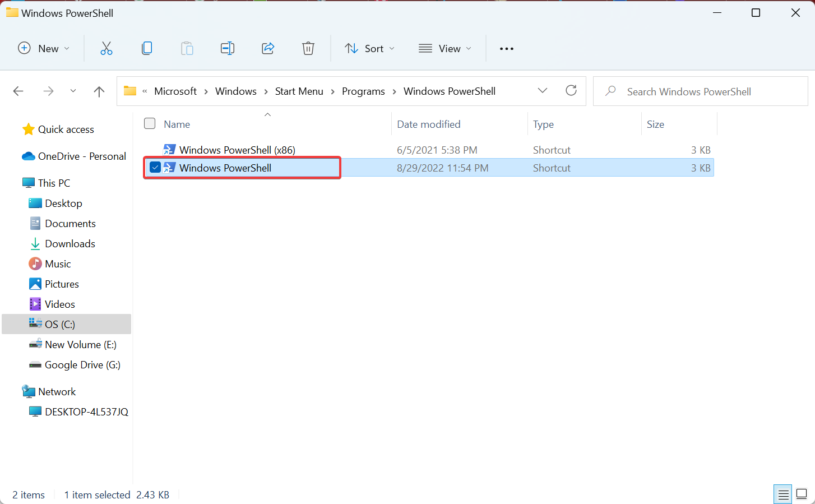815x504 pixels.
Task: Click the selected Windows PowerShell shortcut icon
Action: pyautogui.click(x=169, y=168)
